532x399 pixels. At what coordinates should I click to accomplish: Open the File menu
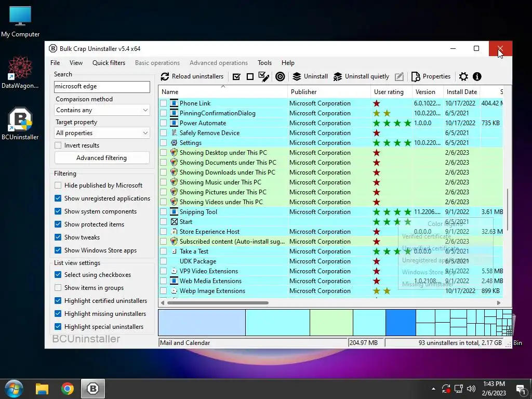pos(55,63)
